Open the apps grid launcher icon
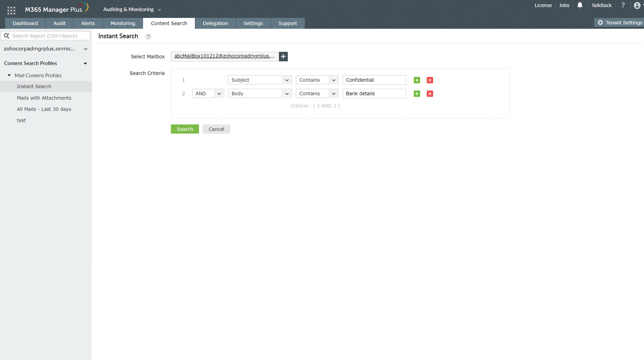The image size is (644, 360). pyautogui.click(x=11, y=10)
